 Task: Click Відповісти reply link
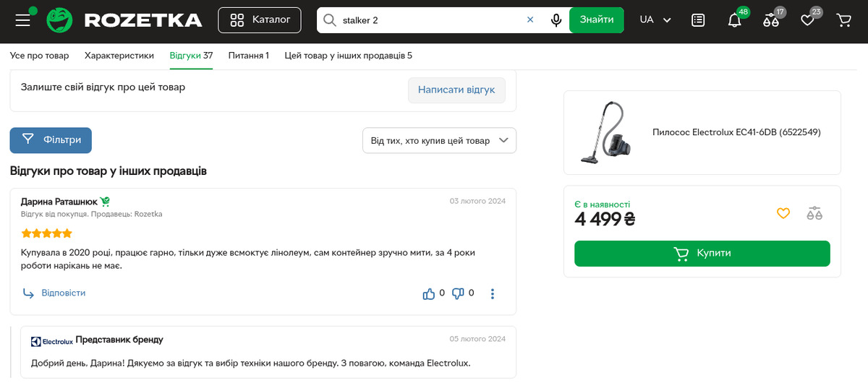(54, 293)
